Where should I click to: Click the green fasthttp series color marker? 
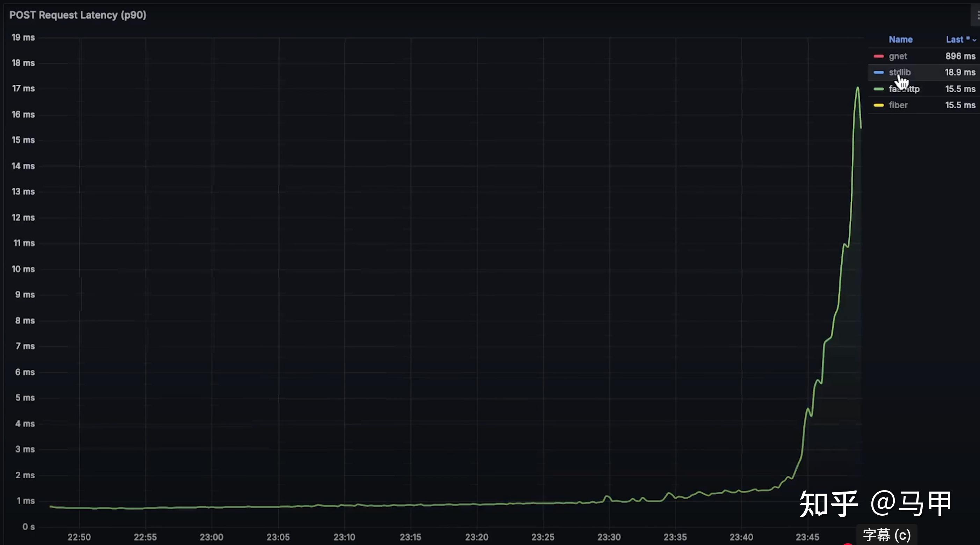pos(878,89)
